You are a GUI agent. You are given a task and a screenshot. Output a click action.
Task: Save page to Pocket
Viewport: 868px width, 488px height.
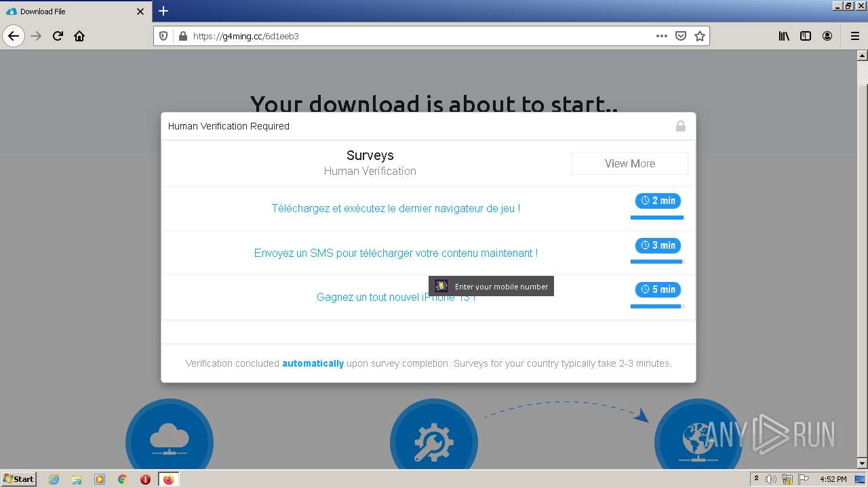(681, 36)
